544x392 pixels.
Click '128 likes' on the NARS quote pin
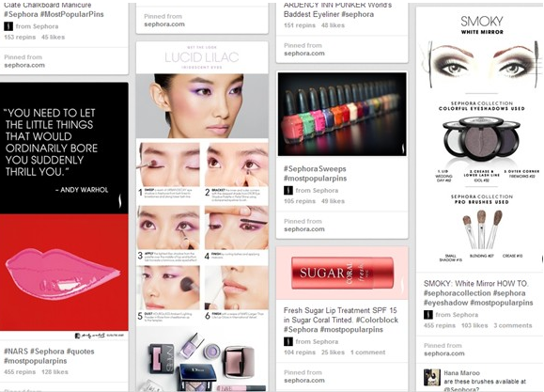(54, 372)
